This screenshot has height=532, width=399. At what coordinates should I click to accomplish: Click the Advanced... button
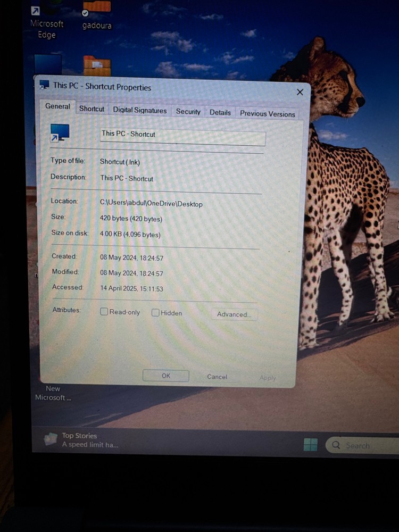click(x=234, y=314)
